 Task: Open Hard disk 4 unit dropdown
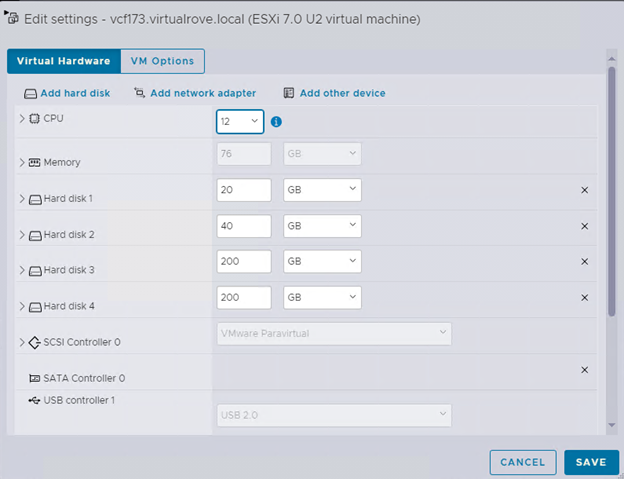[x=322, y=297]
